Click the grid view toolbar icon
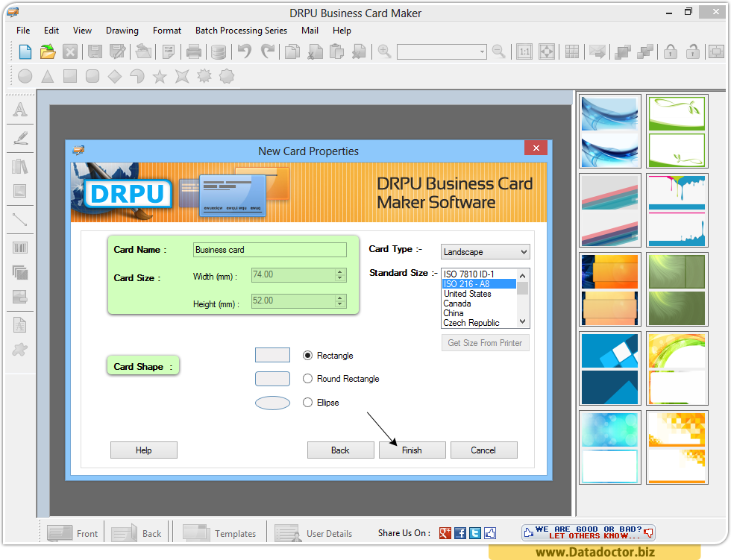This screenshot has width=731, height=560. pyautogui.click(x=572, y=51)
